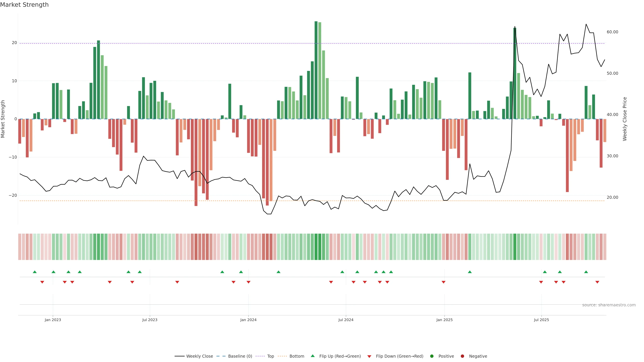Screen dimensions: 644x362
Task: Click the green Positive circle in legend
Action: click(x=432, y=356)
